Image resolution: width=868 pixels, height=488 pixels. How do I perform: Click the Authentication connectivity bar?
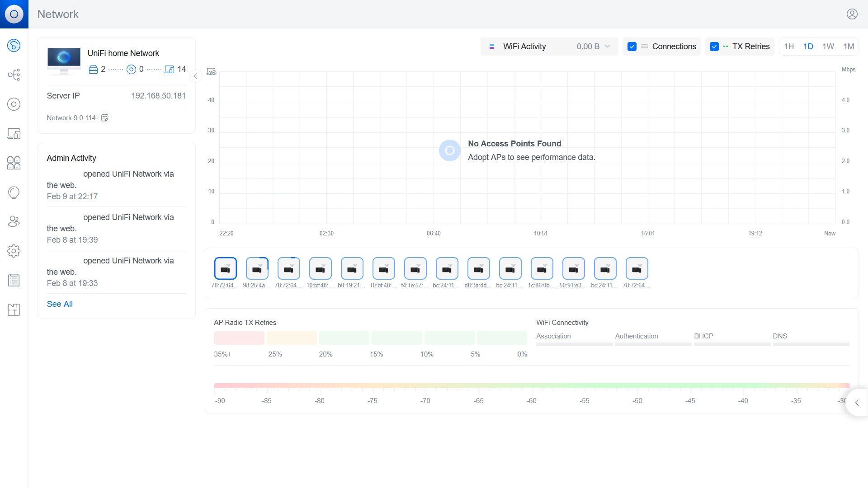coord(653,344)
